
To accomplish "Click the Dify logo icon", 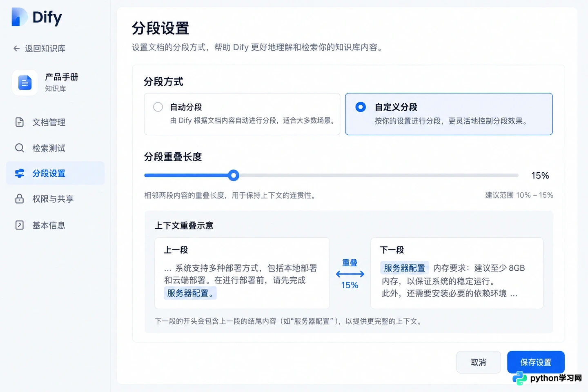I will point(19,17).
